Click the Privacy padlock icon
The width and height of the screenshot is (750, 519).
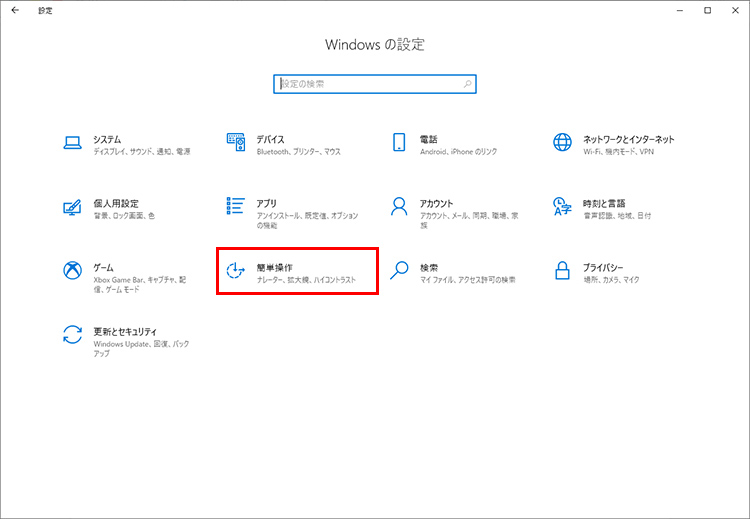coord(562,272)
